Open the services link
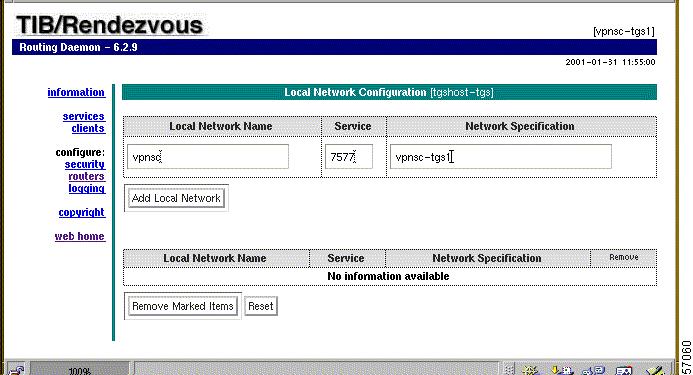Screen dimensions: 693x375 coord(84,116)
